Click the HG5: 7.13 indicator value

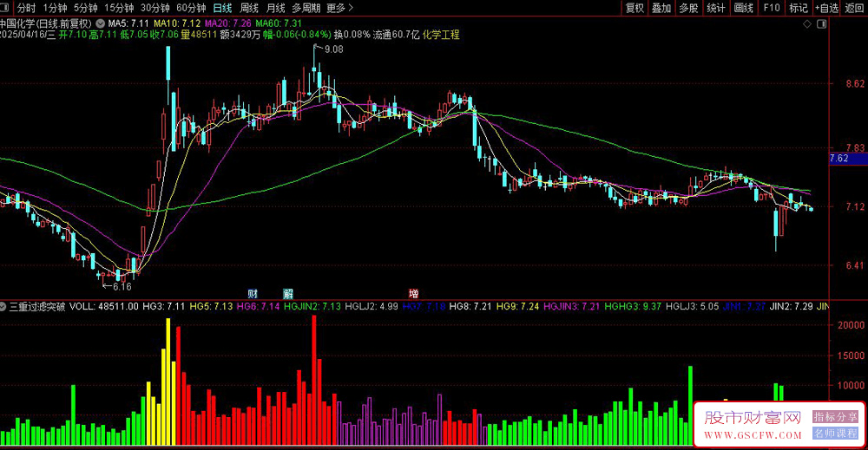(x=211, y=306)
